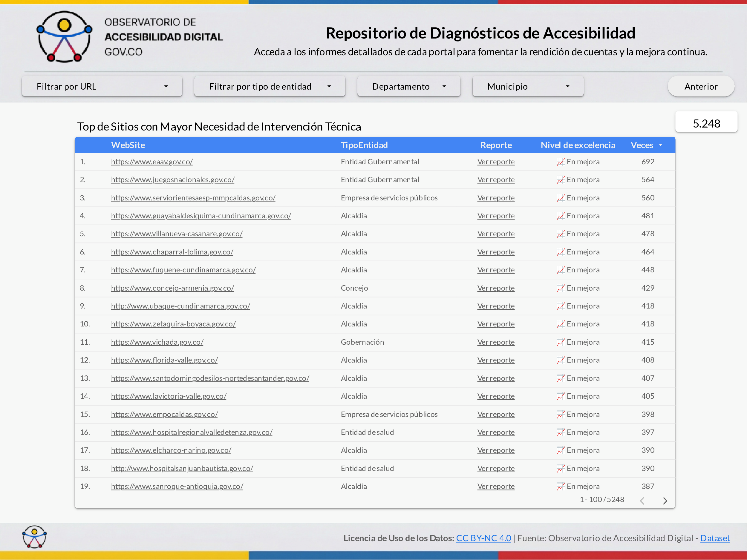The image size is (747, 560).
Task: Click the Gobernación cell in row 11
Action: click(x=362, y=342)
